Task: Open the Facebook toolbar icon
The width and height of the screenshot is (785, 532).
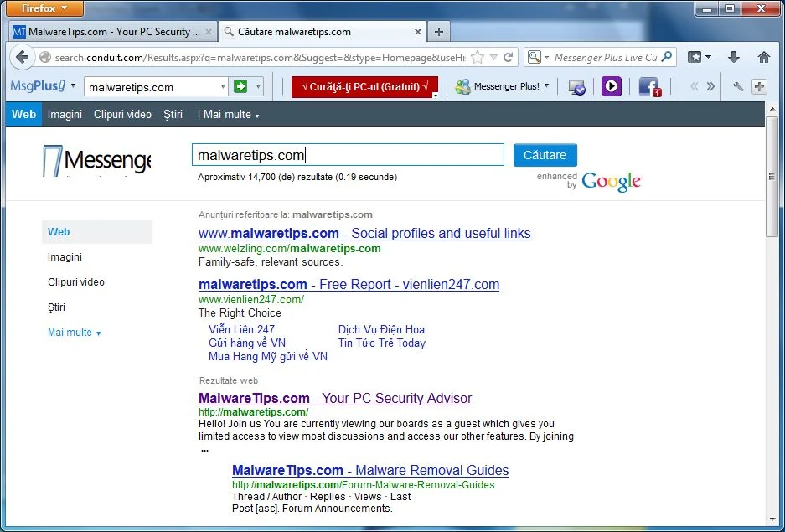Action: coord(650,87)
